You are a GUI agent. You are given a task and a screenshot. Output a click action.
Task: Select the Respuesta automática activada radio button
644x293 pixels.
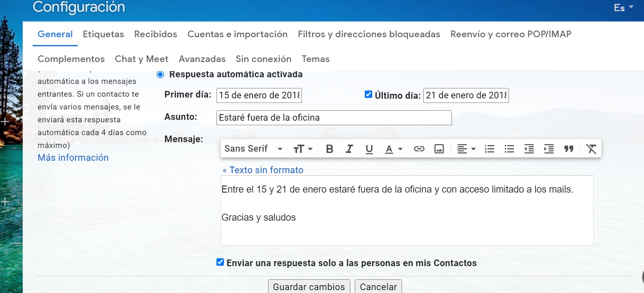click(x=160, y=75)
